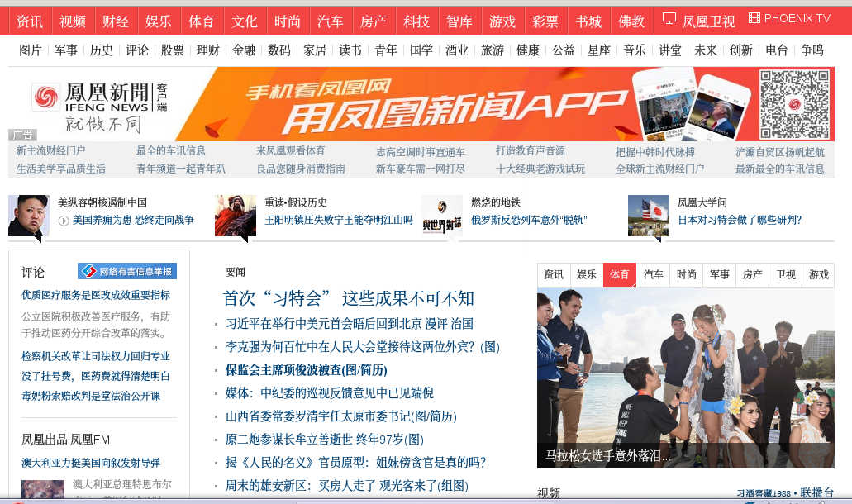The height and width of the screenshot is (504, 852).
Task: Select the 汽车 tab above the photo
Action: point(653,274)
